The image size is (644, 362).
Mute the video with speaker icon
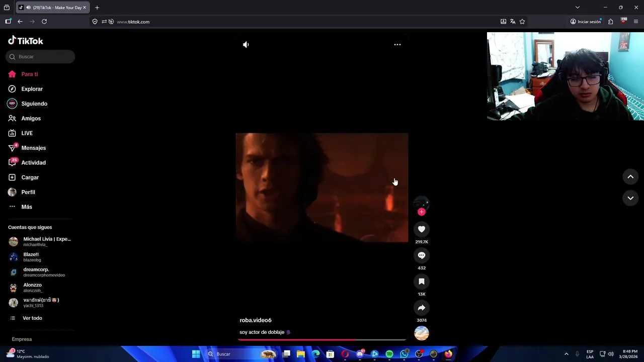point(246,45)
